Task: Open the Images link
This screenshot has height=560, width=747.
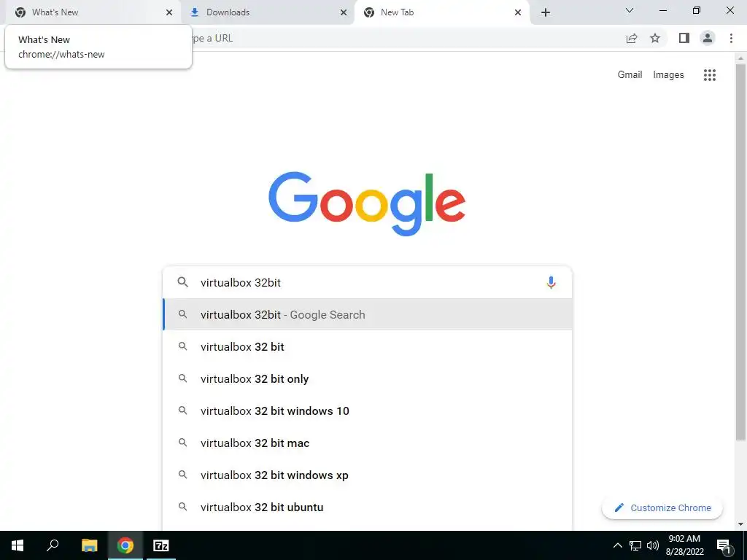Action: click(668, 75)
